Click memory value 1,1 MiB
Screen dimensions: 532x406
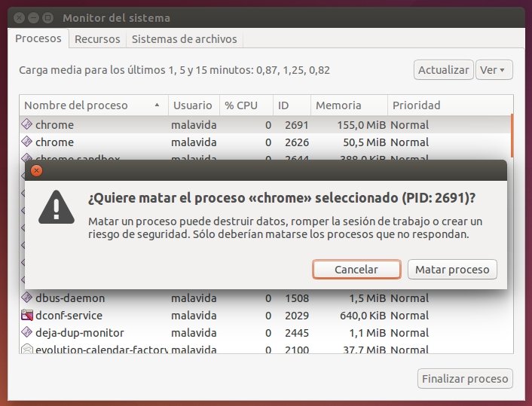tap(368, 333)
